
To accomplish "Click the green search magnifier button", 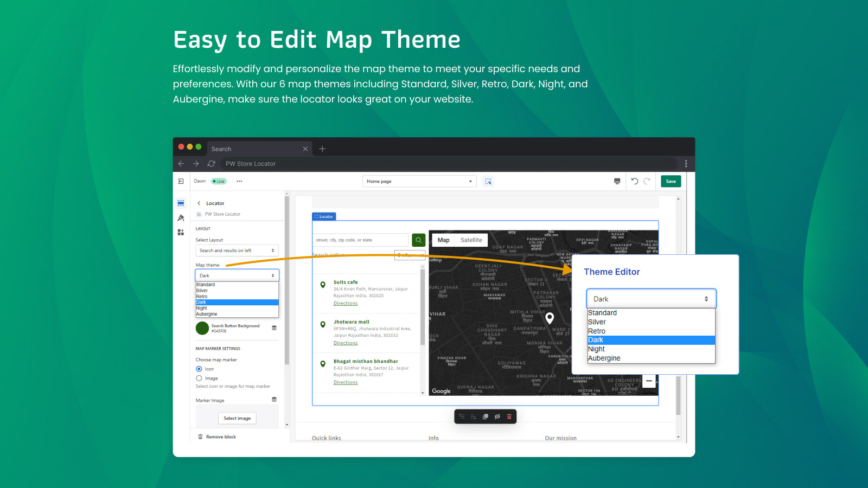I will [418, 240].
